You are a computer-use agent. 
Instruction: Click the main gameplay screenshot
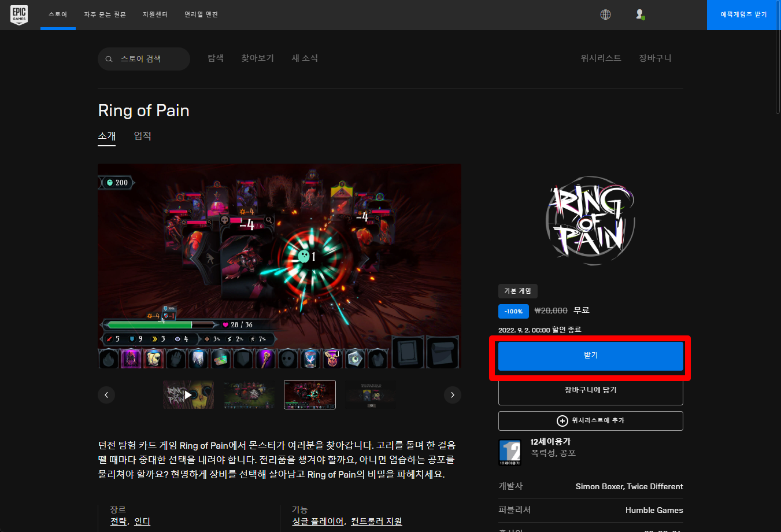click(279, 266)
